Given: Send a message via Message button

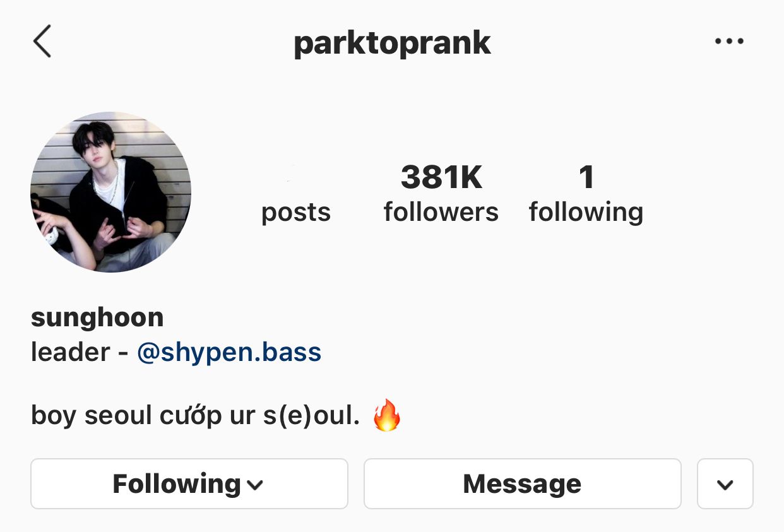Looking at the screenshot, I should point(522,484).
